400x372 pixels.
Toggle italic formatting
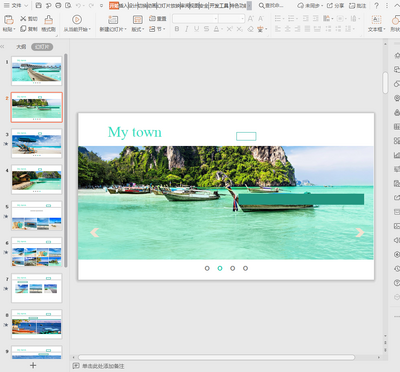click(186, 29)
